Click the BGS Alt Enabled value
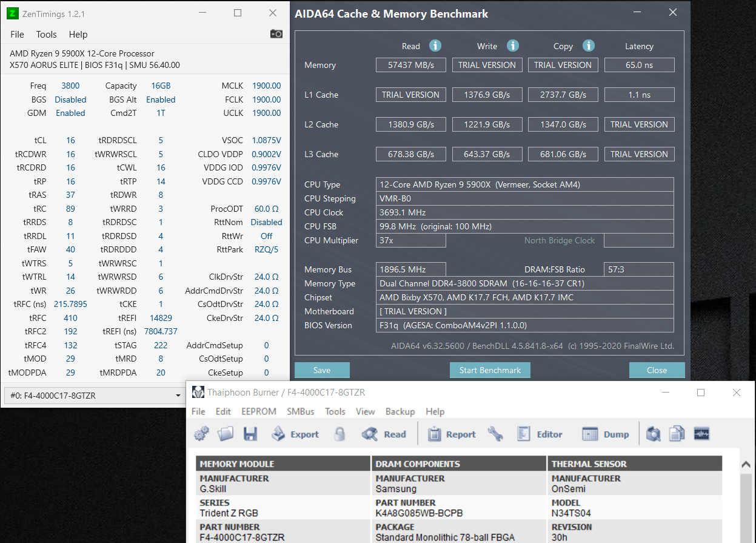The width and height of the screenshot is (756, 543). click(x=161, y=99)
